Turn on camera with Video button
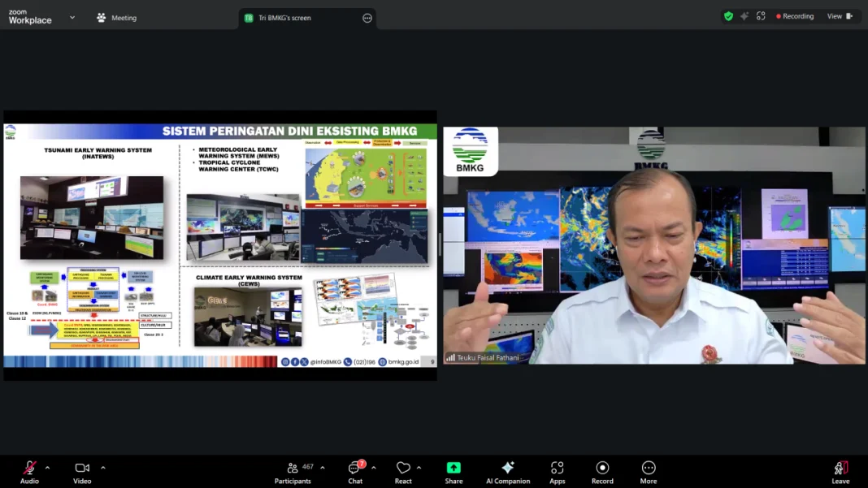This screenshot has height=488, width=868. point(82,472)
